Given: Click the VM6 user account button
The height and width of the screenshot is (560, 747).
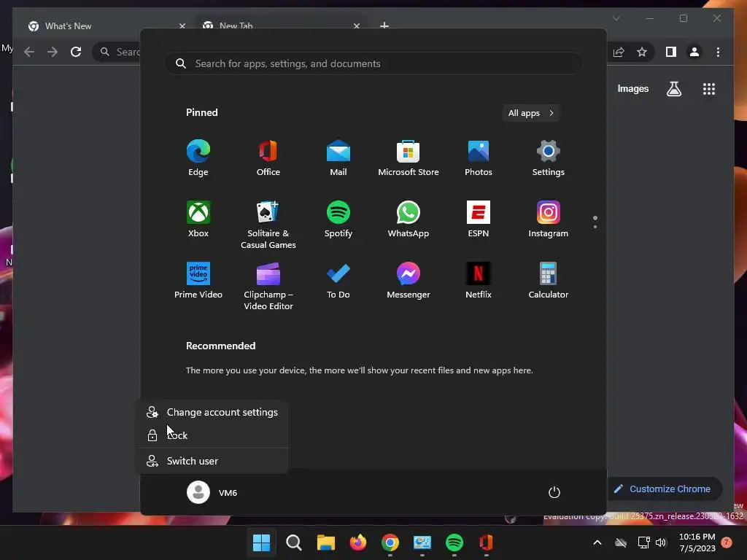Looking at the screenshot, I should click(x=212, y=492).
